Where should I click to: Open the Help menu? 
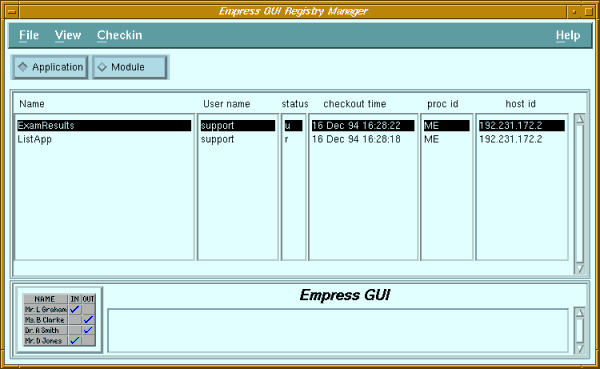(x=568, y=35)
